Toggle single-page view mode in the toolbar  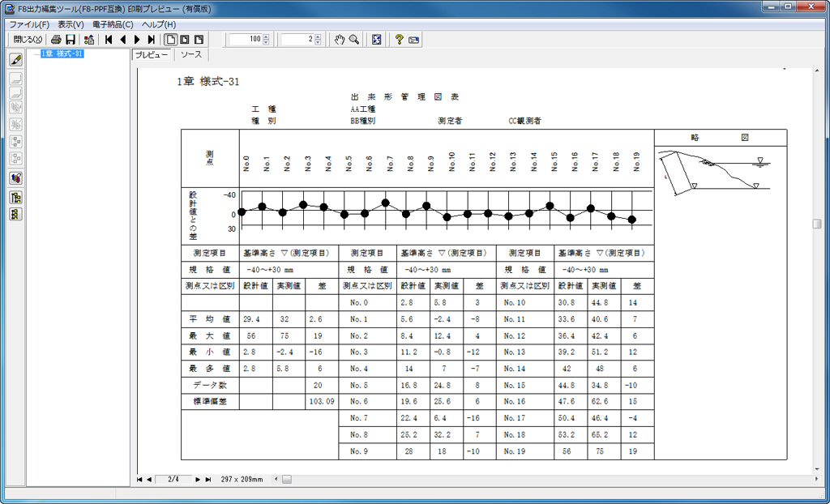(170, 39)
